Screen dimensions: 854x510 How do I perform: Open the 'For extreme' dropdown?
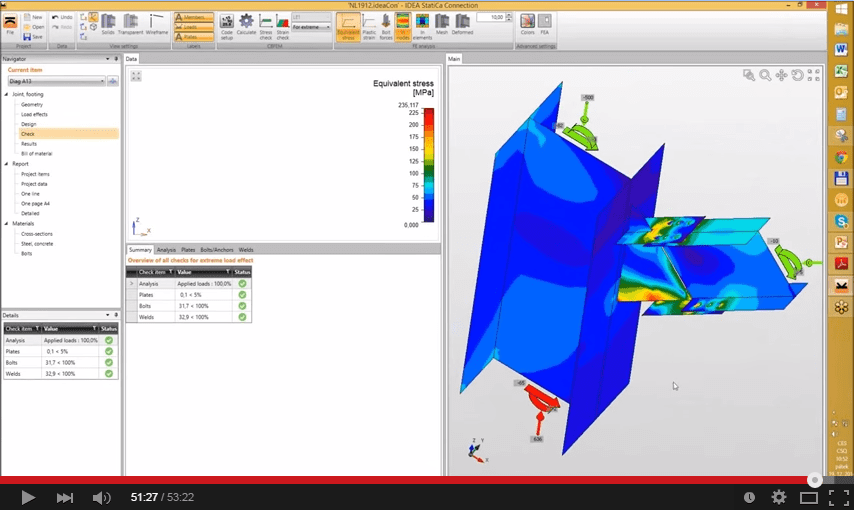(310, 27)
